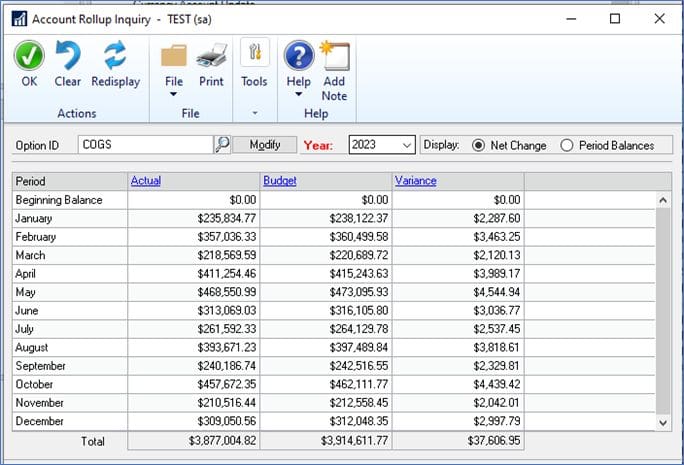Select the August period row label
Viewport: 684px width, 465px height.
31,348
